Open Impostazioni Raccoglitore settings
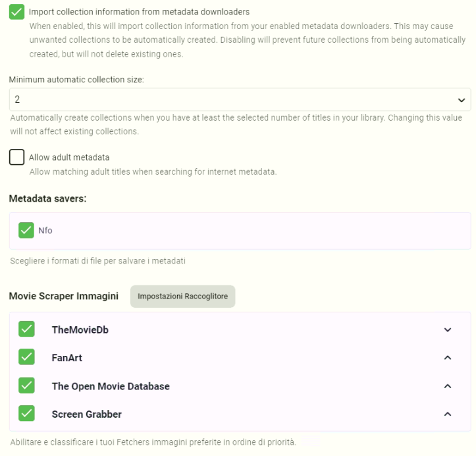Image resolution: width=476 pixels, height=456 pixels. (x=182, y=297)
